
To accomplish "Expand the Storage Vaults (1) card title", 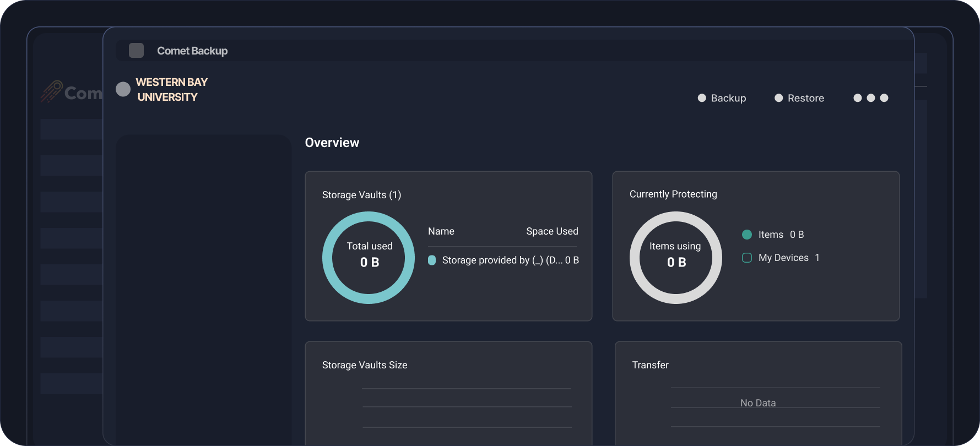I will [x=361, y=195].
